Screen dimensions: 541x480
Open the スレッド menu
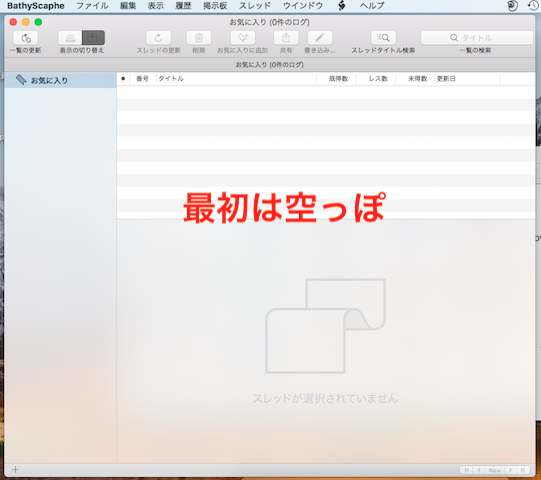click(x=255, y=6)
